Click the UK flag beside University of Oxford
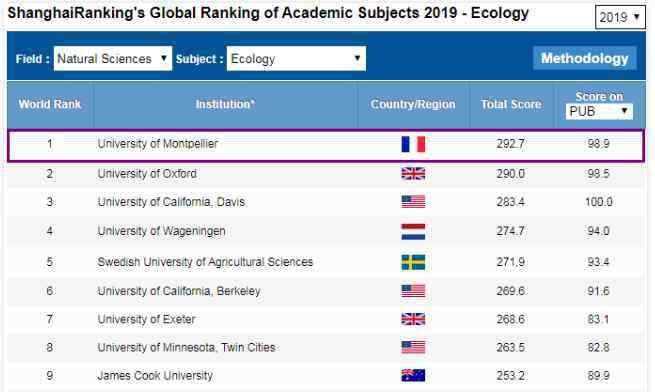The width and height of the screenshot is (655, 392). (x=413, y=173)
